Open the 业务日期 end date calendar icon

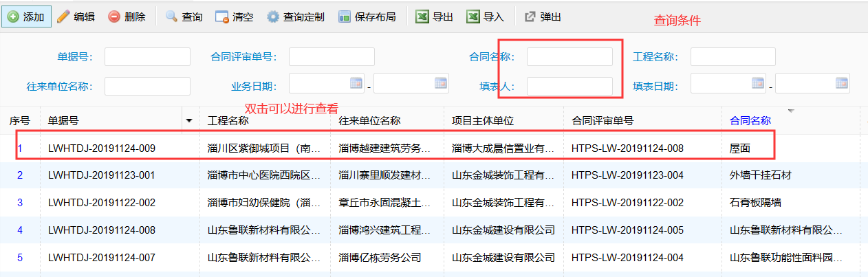441,83
